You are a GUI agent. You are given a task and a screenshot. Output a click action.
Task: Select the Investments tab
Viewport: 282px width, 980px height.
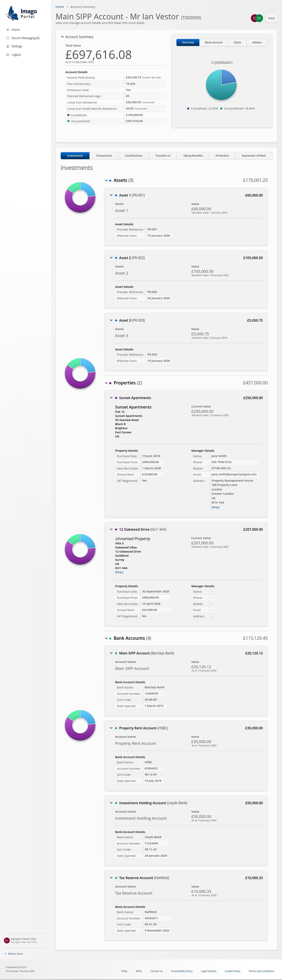tap(75, 156)
